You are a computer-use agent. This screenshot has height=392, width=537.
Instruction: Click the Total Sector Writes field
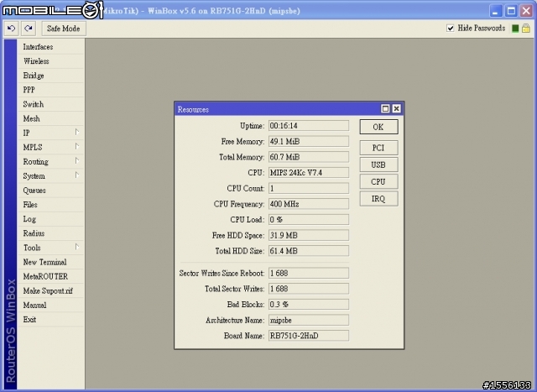[x=309, y=289]
